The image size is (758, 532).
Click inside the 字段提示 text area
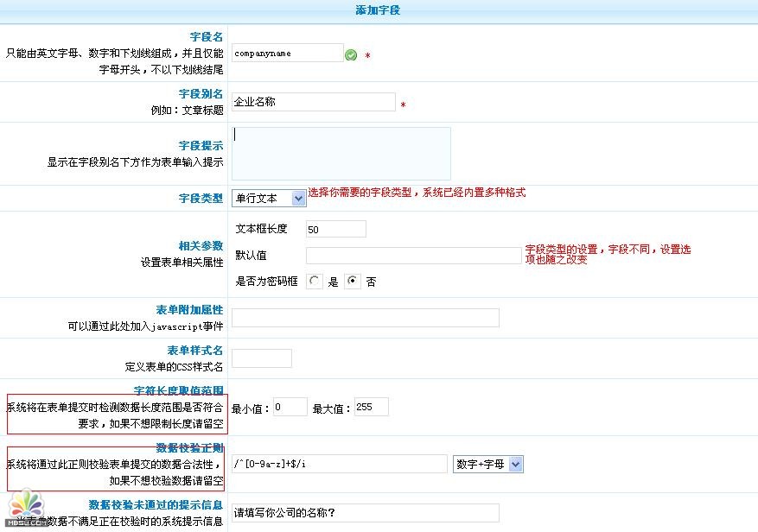(x=341, y=154)
